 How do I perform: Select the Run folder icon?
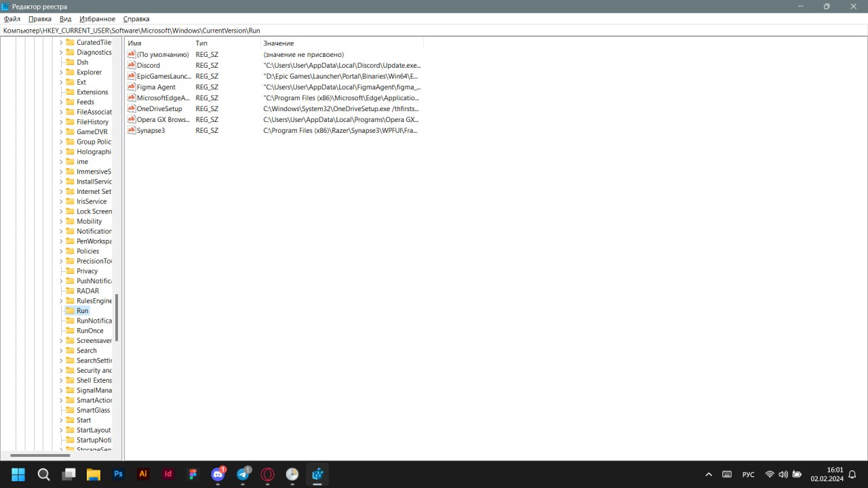point(70,310)
